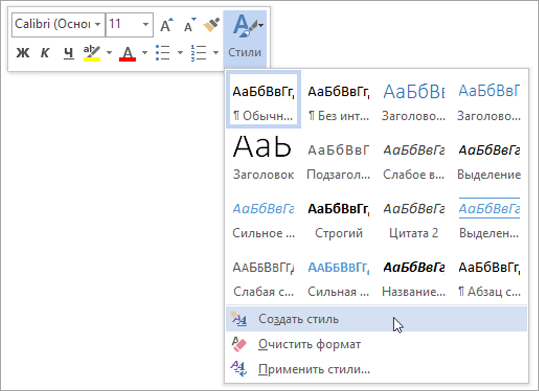This screenshot has height=391, width=539.
Task: Expand bullet list style dropdown
Action: pyautogui.click(x=180, y=53)
